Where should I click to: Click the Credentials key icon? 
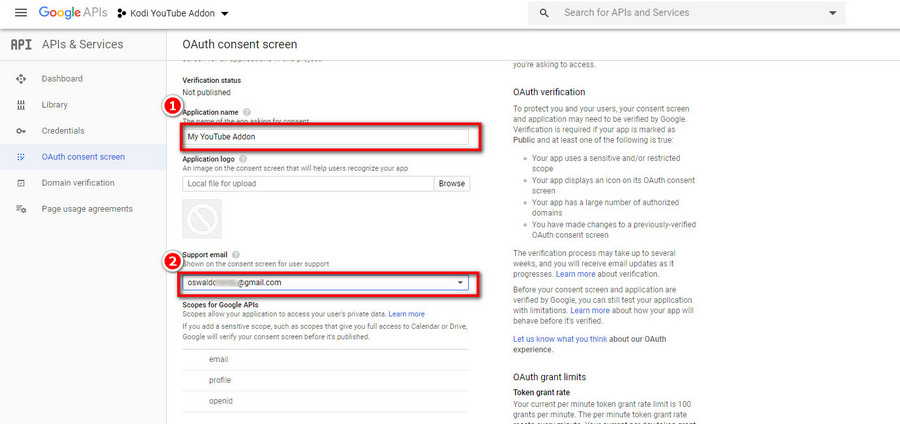click(x=21, y=131)
